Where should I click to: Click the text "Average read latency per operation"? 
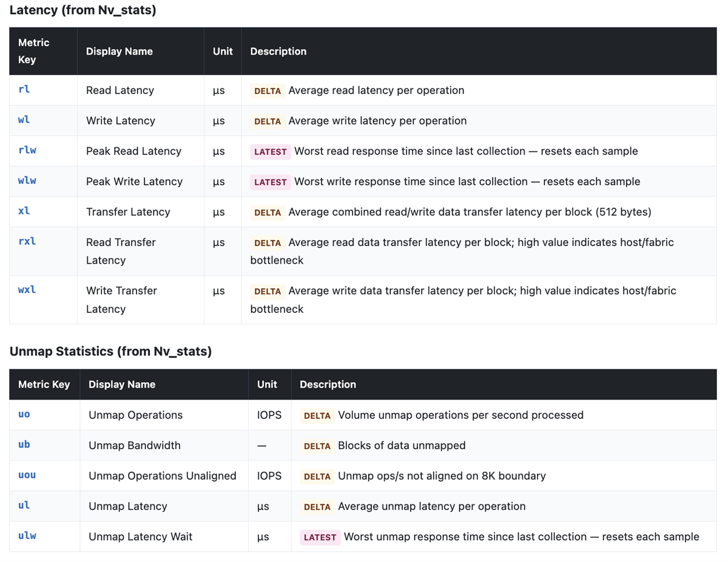[x=377, y=90]
